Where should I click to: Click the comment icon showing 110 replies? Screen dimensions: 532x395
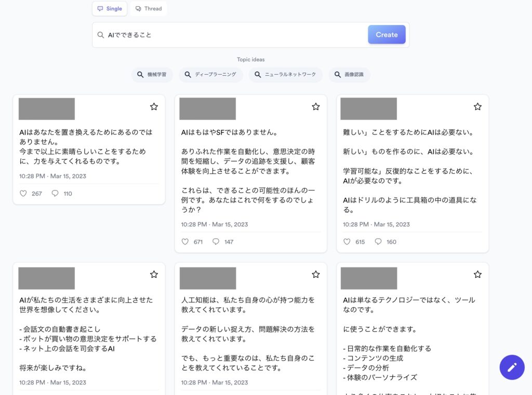tap(55, 194)
